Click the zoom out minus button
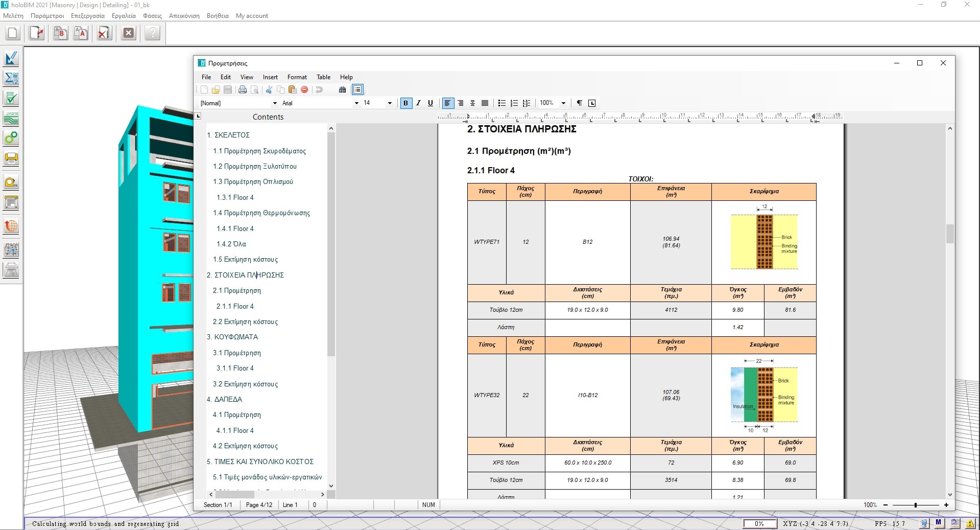 (x=885, y=505)
